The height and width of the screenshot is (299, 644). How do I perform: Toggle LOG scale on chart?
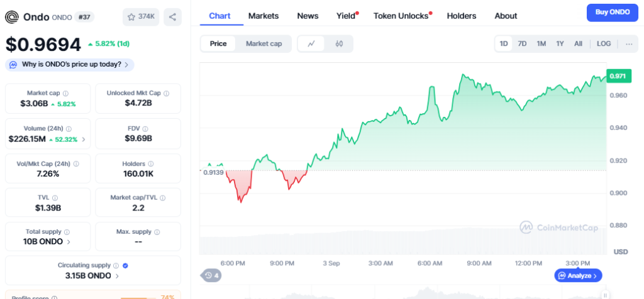(x=604, y=43)
